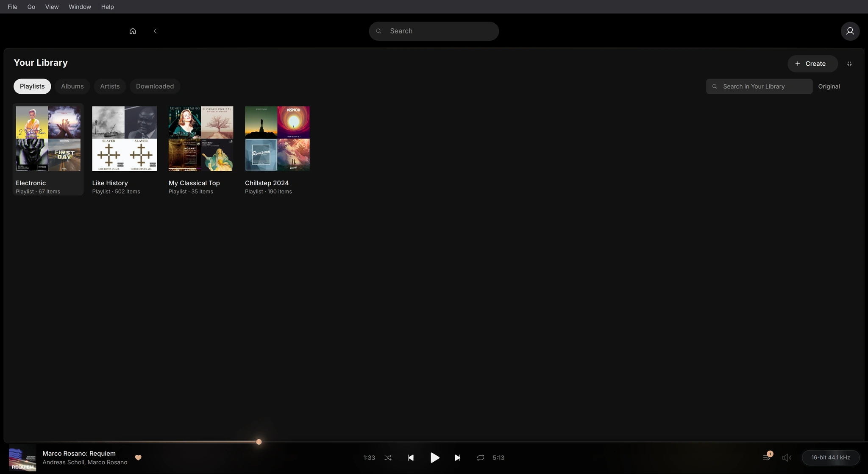
Task: Open the Like History playlist cover
Action: [125, 139]
